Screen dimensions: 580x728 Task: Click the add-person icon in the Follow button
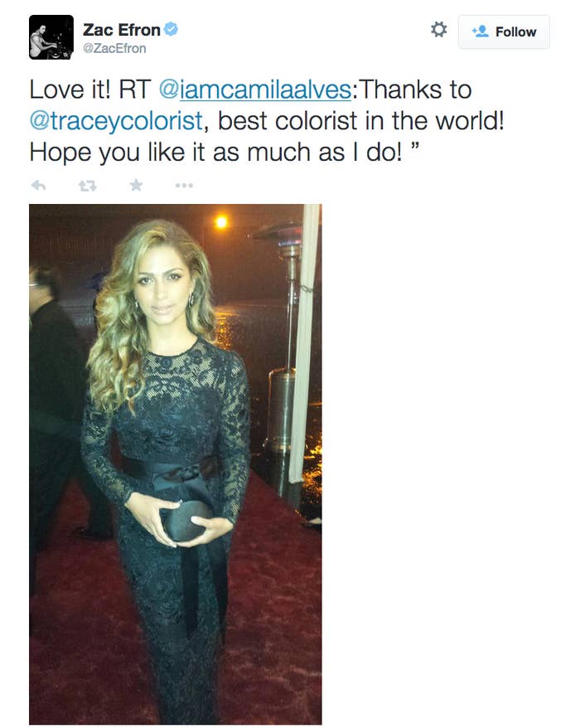pyautogui.click(x=481, y=32)
